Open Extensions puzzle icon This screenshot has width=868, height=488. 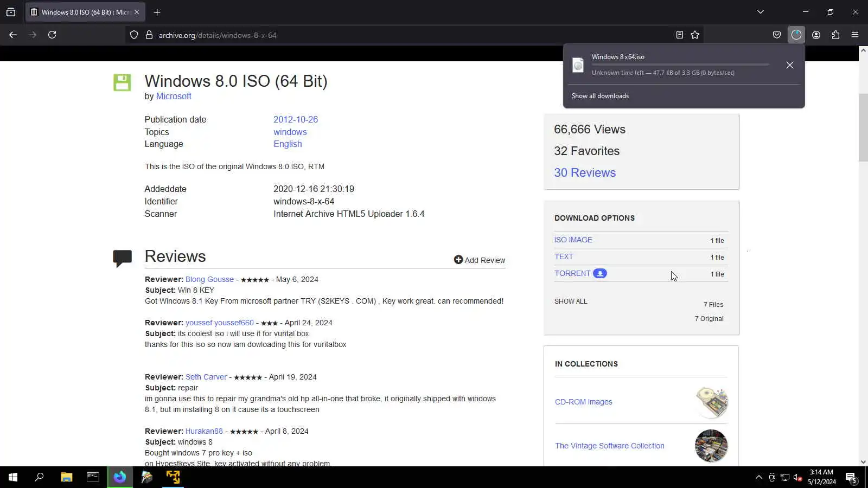[x=835, y=35]
